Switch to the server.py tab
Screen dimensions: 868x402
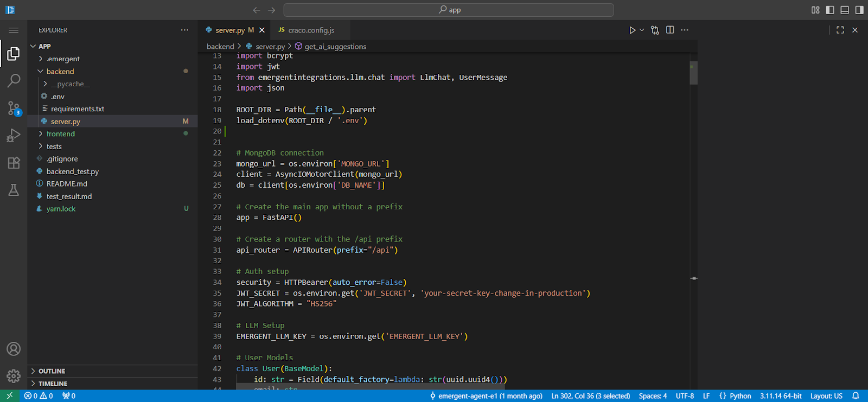coord(229,30)
